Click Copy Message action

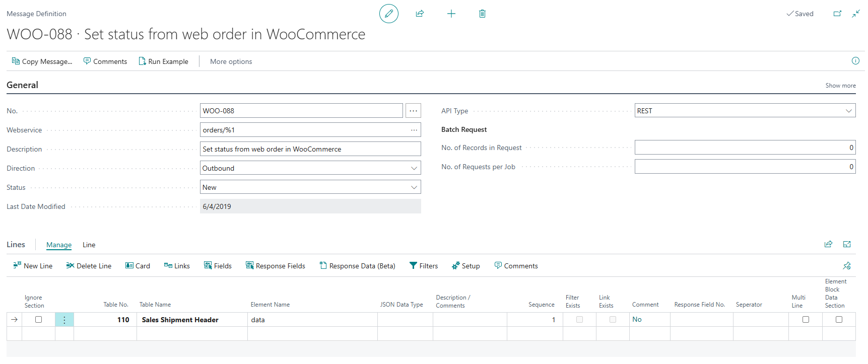42,61
